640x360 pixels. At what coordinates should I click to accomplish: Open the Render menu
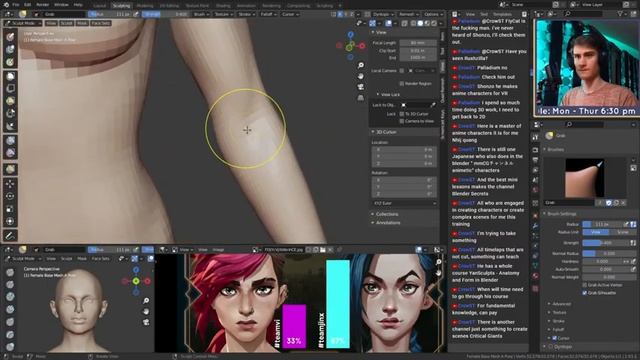point(43,5)
